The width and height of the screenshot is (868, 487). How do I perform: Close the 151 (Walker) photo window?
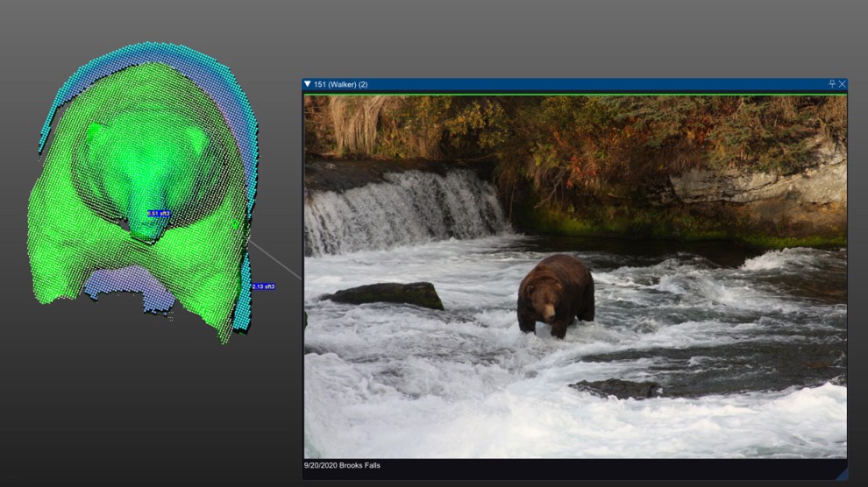(x=843, y=84)
